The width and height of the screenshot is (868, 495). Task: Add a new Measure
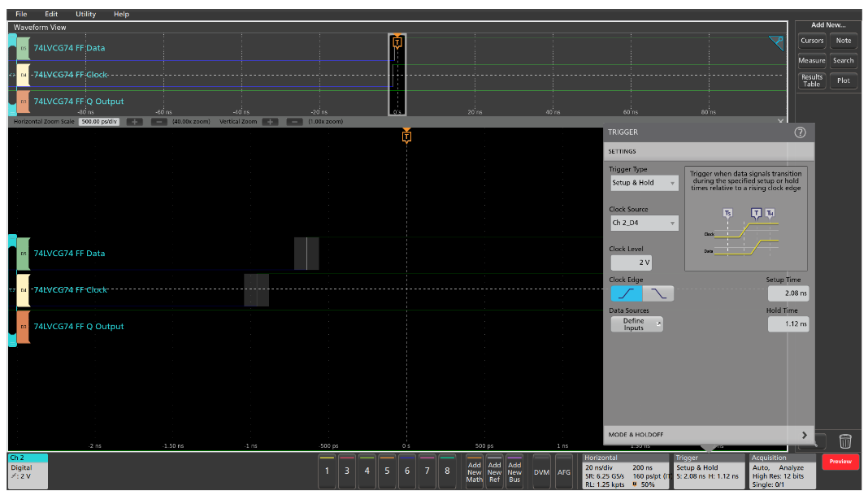(x=811, y=60)
